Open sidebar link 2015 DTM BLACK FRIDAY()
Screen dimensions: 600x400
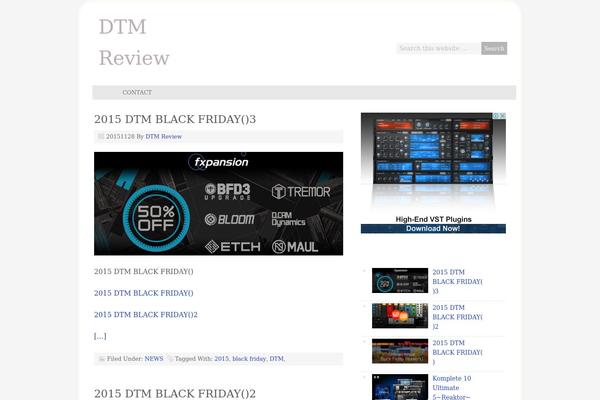(x=457, y=352)
